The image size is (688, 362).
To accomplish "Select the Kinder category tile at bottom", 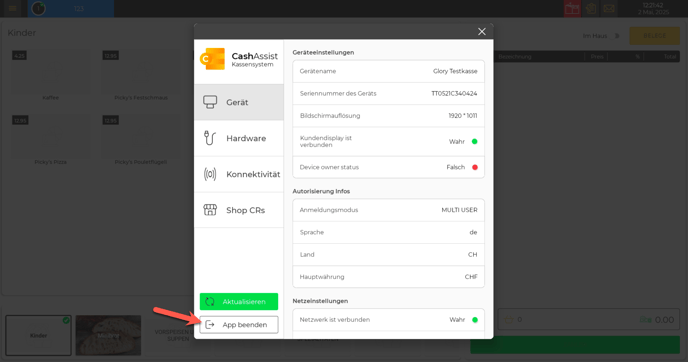I will pos(38,335).
